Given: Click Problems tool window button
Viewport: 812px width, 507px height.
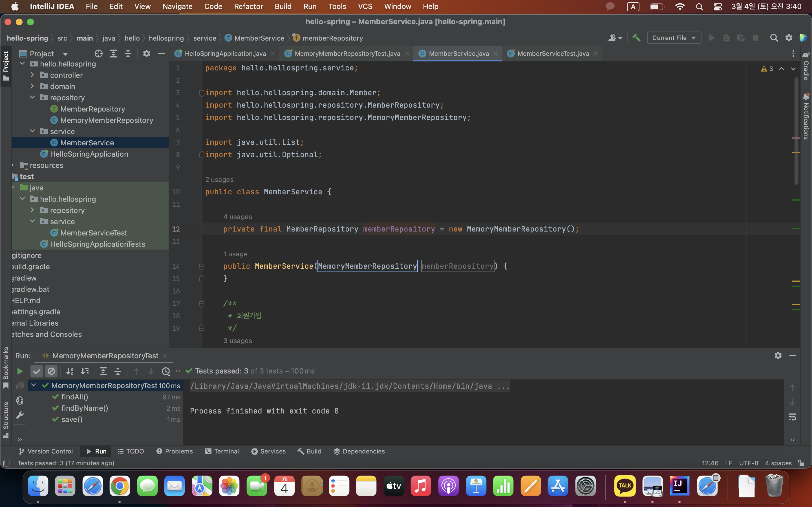Looking at the screenshot, I should [175, 451].
